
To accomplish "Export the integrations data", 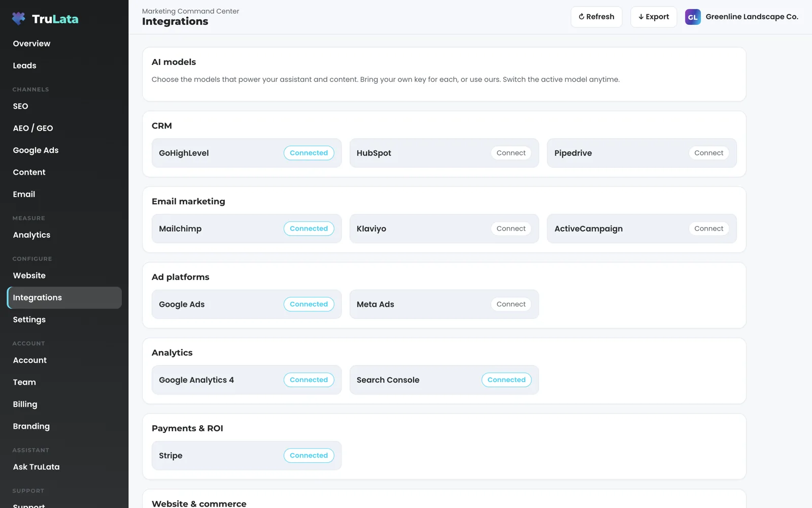I will click(x=654, y=17).
